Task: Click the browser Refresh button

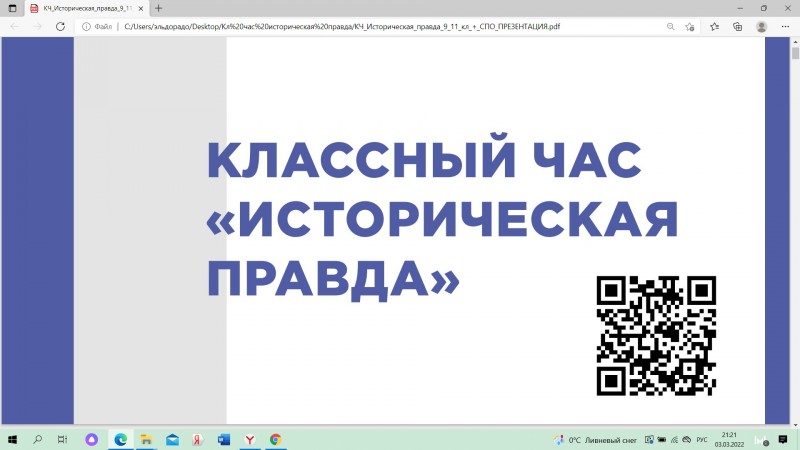Action: pos(62,27)
